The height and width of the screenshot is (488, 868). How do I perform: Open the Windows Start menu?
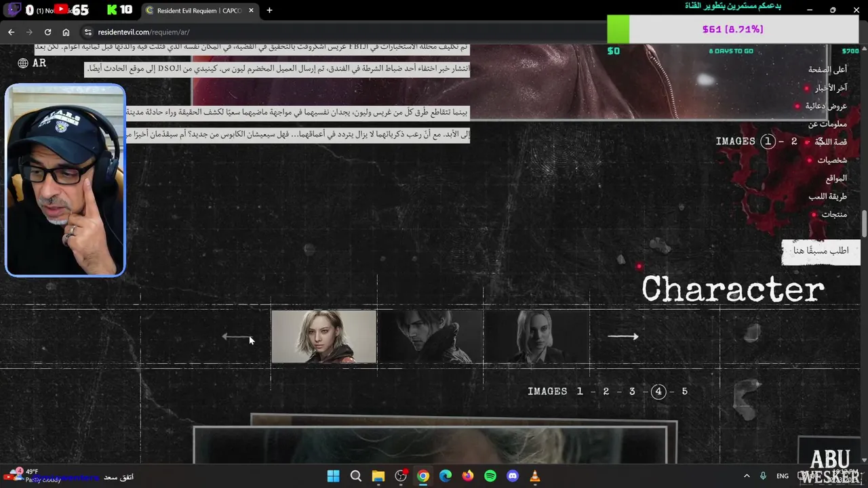[x=334, y=476]
